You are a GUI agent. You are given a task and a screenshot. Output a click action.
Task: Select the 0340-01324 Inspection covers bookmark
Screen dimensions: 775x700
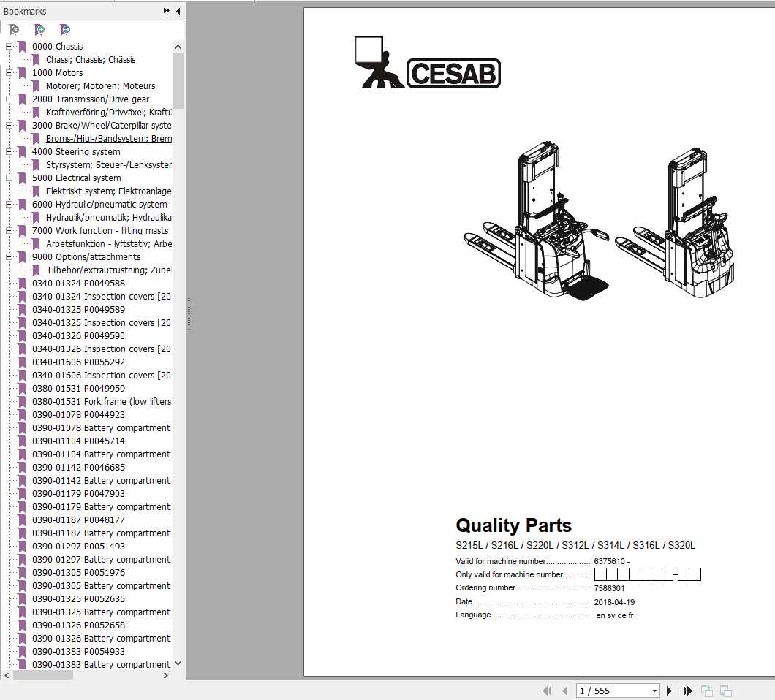coord(102,297)
